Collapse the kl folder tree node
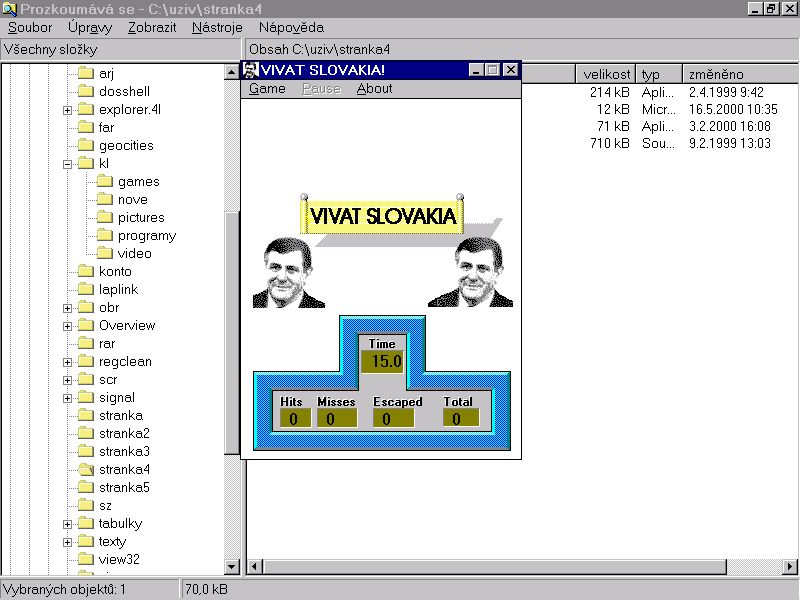Image resolution: width=800 pixels, height=600 pixels. pyautogui.click(x=68, y=163)
